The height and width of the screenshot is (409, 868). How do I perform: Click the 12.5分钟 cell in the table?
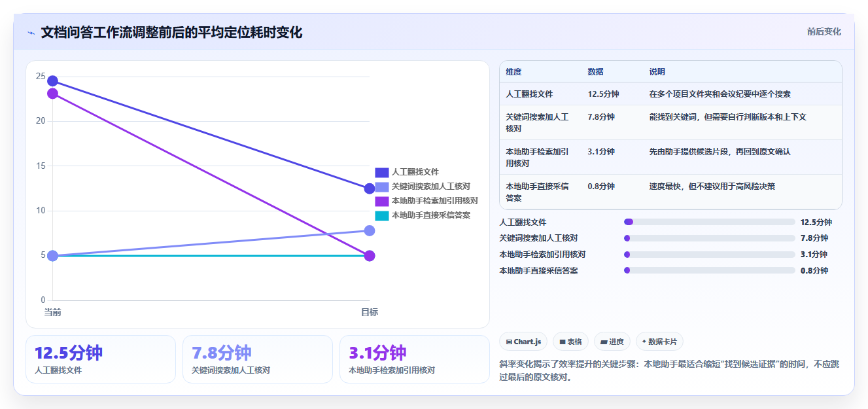[x=604, y=94]
